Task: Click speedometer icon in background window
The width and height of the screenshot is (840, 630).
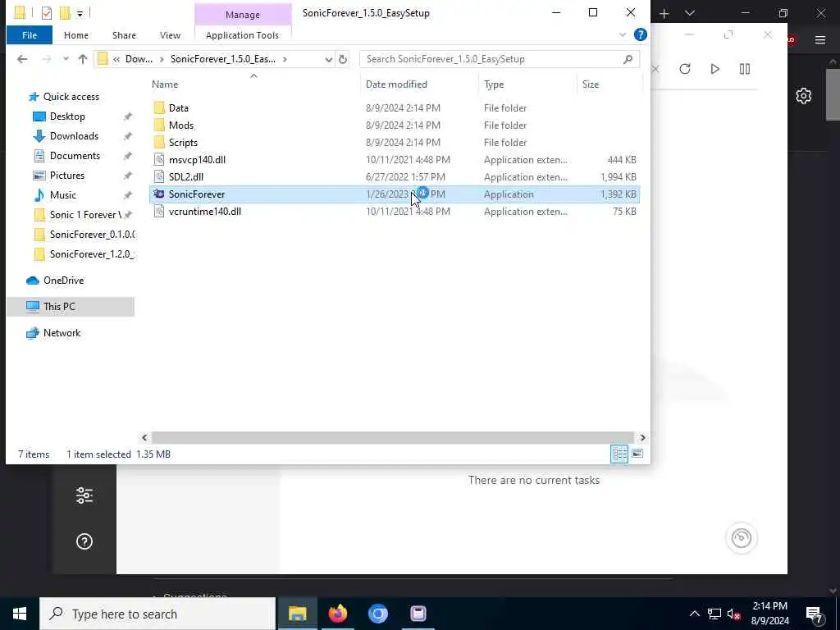Action: point(742,538)
